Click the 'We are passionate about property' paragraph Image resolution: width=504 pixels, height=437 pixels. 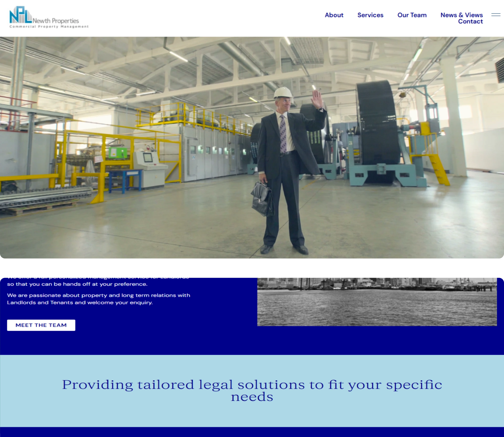(99, 299)
